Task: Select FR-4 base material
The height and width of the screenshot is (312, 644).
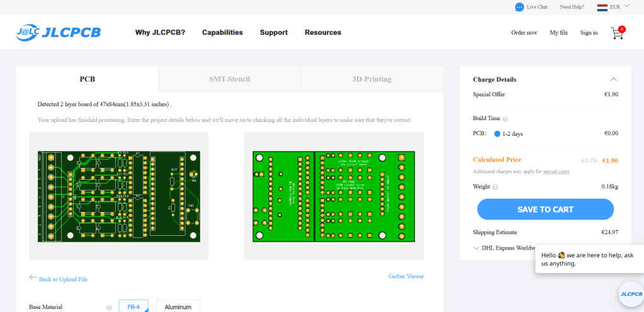Action: coord(133,307)
